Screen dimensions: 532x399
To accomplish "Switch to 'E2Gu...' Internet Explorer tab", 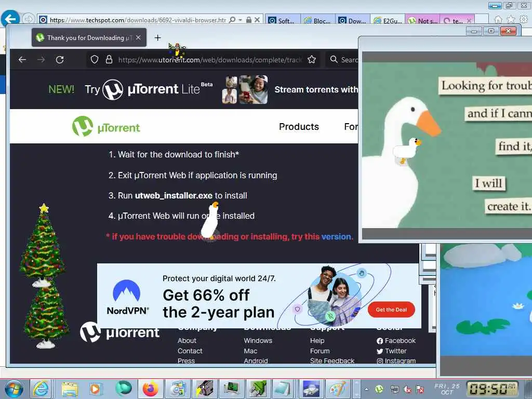I will click(389, 20).
